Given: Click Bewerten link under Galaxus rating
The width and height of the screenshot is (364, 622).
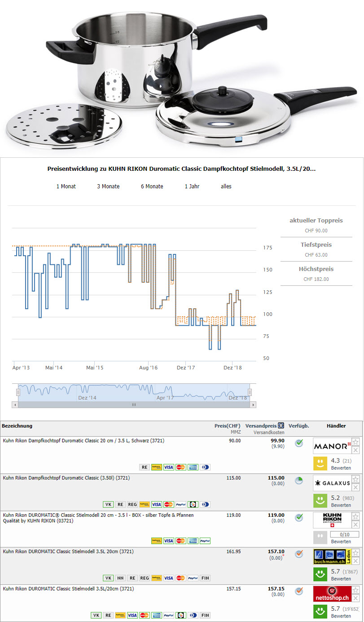Looking at the screenshot, I should 341,505.
